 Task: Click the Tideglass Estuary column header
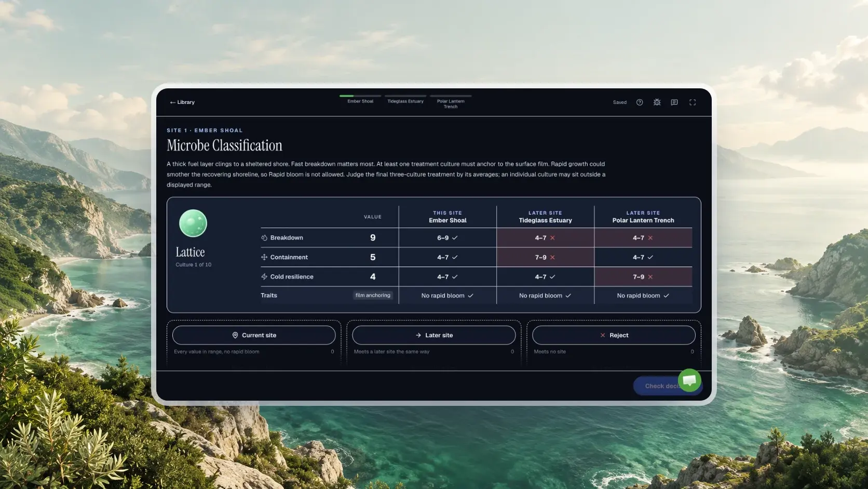pyautogui.click(x=545, y=217)
